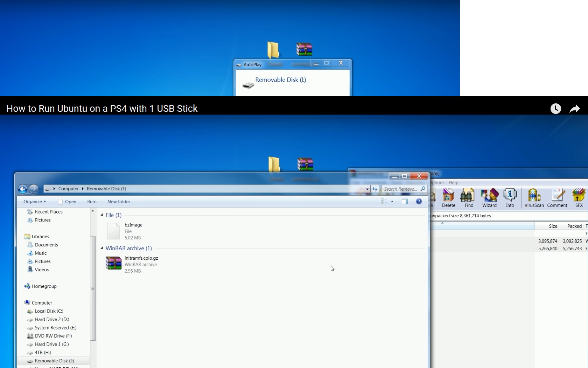Click the 3,095,874 size cell in WinRAR
Screen dimensions: 588x368
(548, 241)
